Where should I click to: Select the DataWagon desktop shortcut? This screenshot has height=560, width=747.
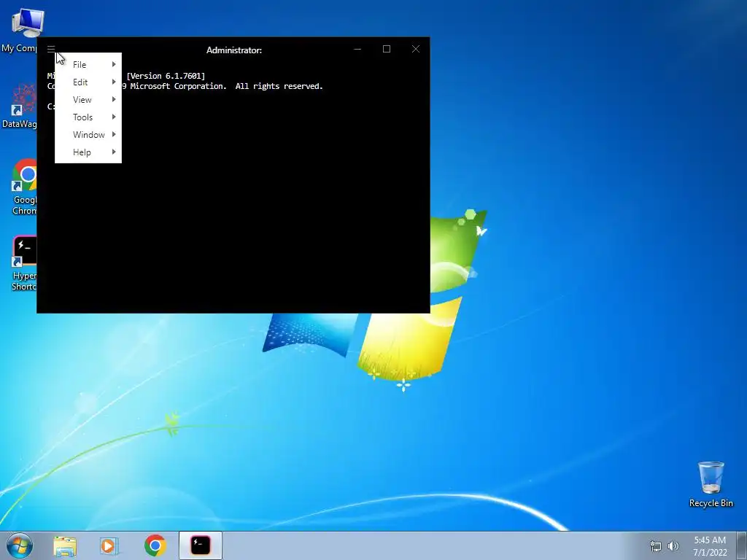[x=20, y=106]
